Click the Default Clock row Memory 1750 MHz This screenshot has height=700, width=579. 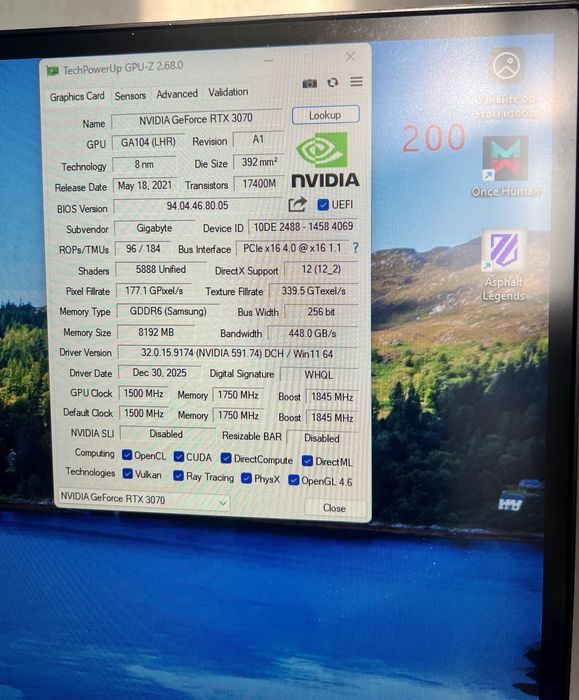(238, 416)
